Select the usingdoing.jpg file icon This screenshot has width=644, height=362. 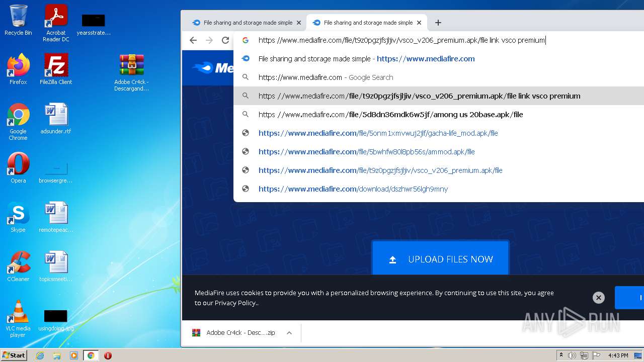click(56, 320)
